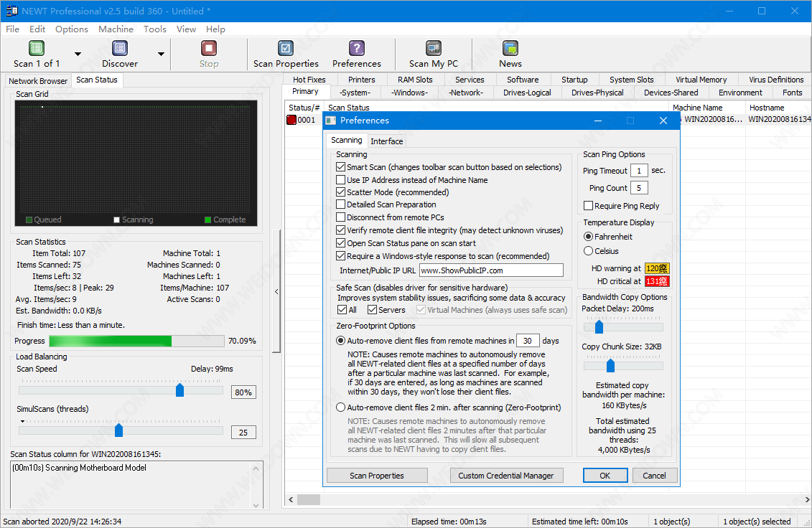Confirm Preferences with OK

[605, 476]
